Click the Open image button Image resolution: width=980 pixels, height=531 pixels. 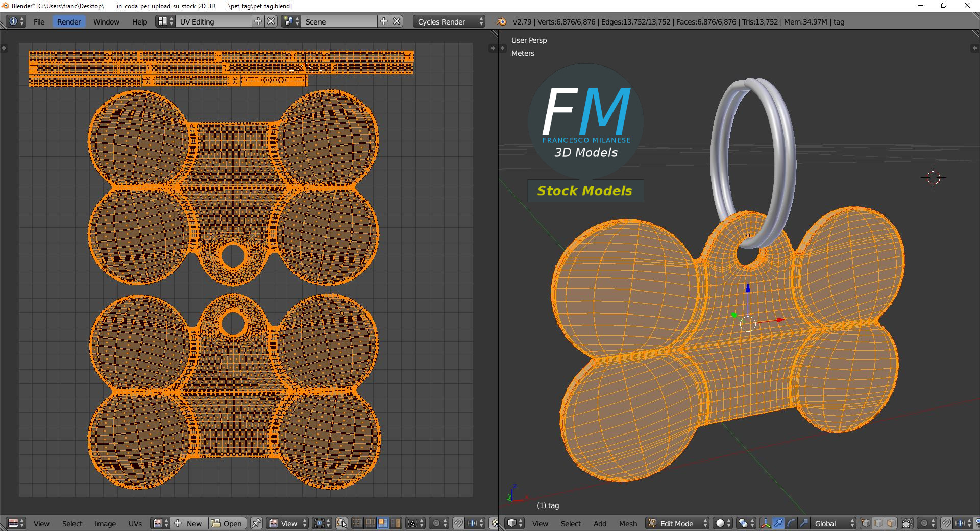coord(228,523)
